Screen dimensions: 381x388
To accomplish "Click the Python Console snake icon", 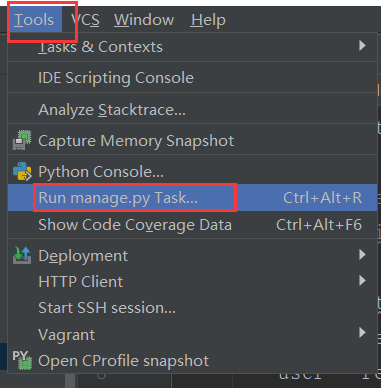I will click(22, 171).
